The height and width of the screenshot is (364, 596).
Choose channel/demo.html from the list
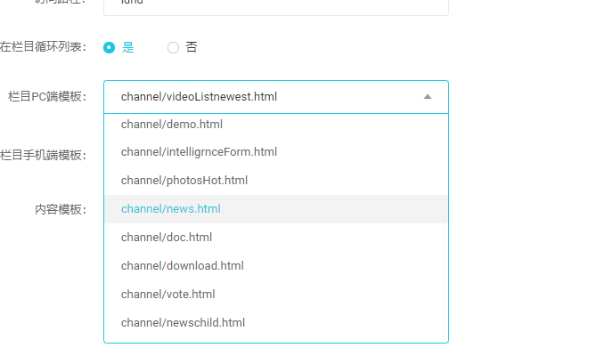[172, 124]
